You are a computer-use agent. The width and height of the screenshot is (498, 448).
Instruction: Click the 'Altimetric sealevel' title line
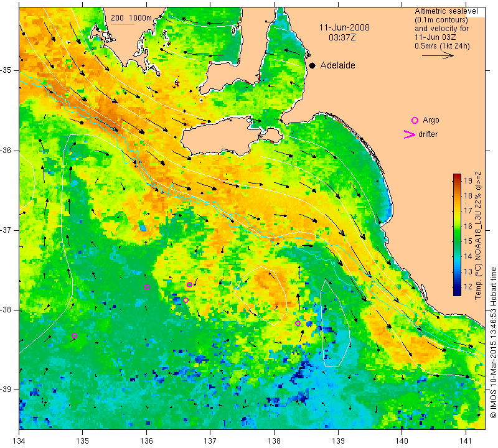tap(446, 11)
